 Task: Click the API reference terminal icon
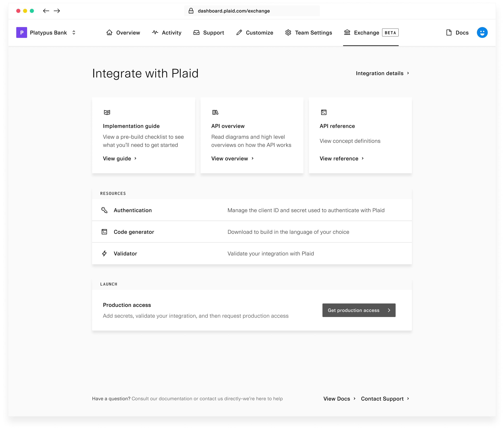point(324,112)
